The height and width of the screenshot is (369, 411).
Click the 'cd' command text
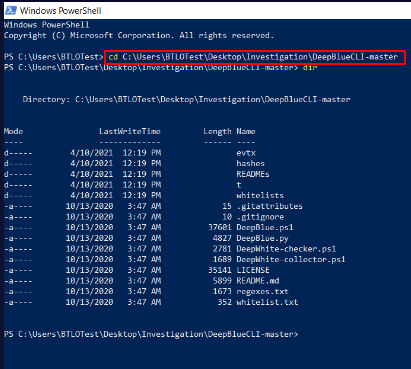(113, 57)
